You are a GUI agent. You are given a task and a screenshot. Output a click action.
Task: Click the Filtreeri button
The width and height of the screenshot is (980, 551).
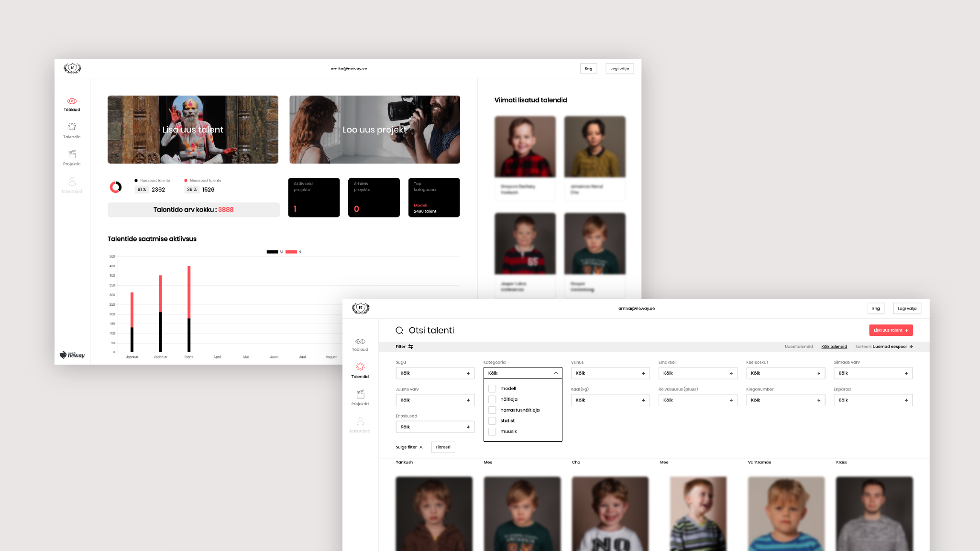click(443, 447)
